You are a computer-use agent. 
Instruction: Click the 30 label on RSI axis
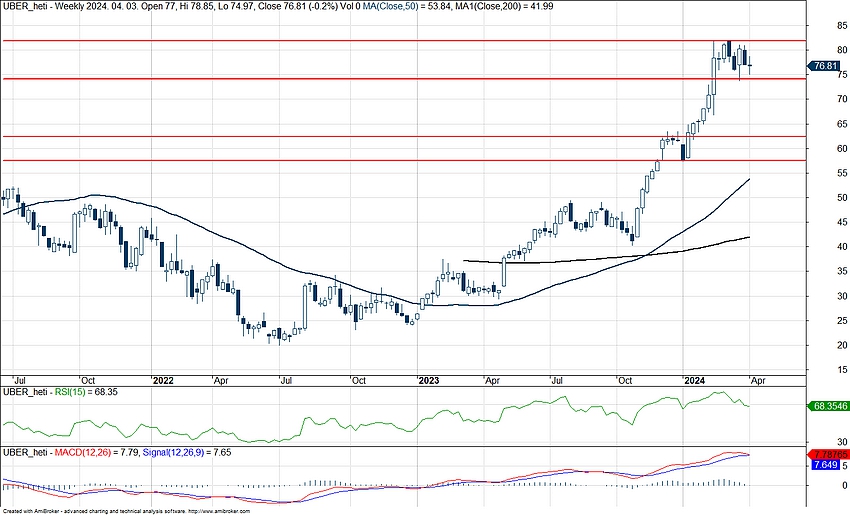point(842,442)
